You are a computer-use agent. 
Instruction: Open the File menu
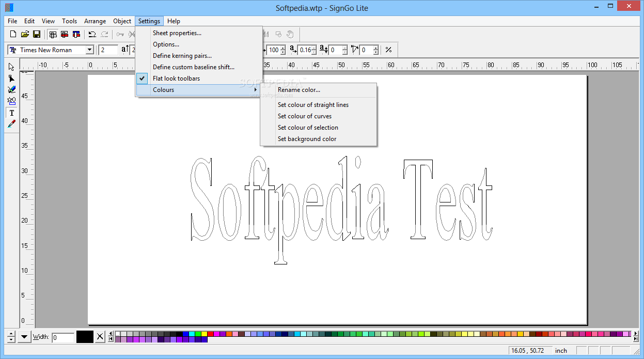12,21
